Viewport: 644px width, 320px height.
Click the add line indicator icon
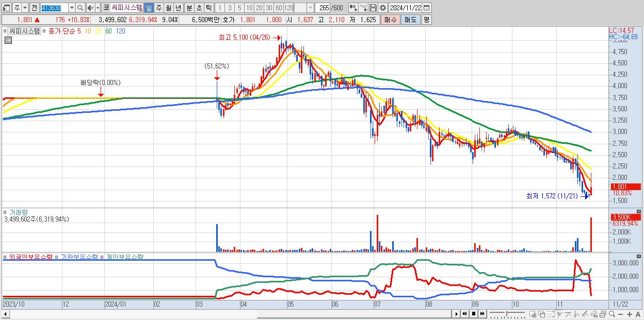pos(363,8)
